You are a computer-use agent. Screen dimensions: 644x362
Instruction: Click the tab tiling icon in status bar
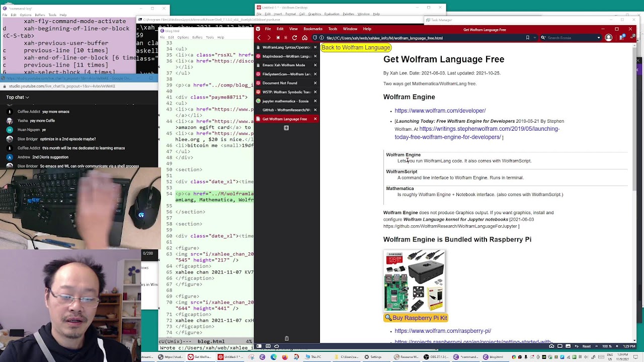[x=268, y=346]
